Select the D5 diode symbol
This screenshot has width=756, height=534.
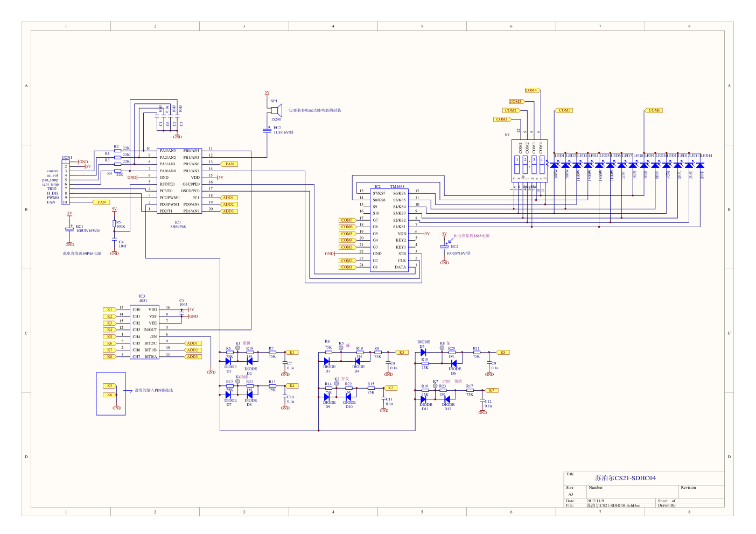pyautogui.click(x=423, y=353)
